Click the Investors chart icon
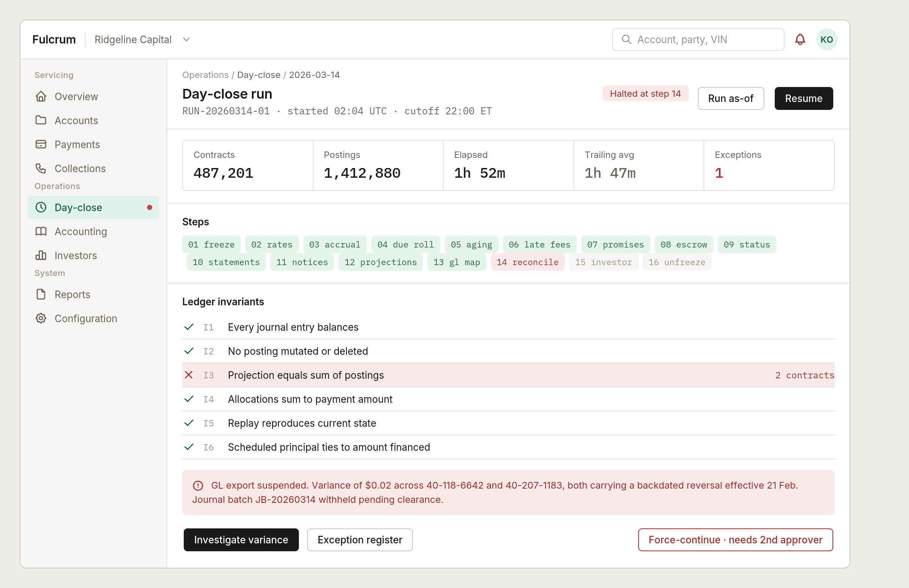The image size is (909, 588). pyautogui.click(x=41, y=255)
